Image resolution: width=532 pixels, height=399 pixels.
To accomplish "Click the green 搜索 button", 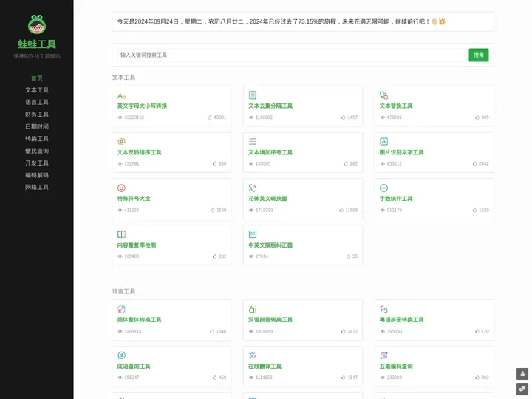I will 478,55.
